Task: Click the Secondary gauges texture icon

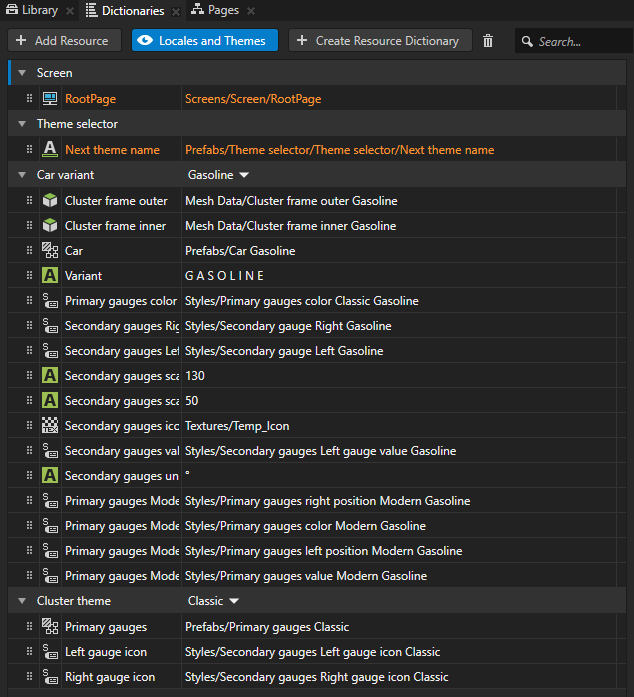Action: (x=50, y=426)
